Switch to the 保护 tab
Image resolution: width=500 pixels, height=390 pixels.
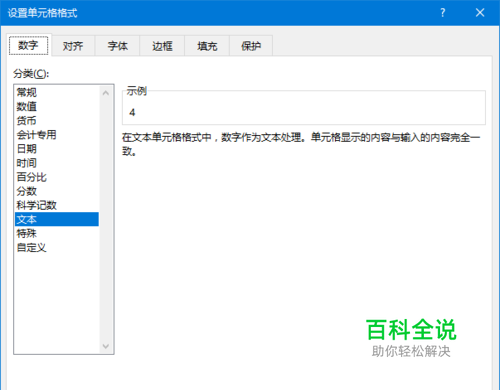pyautogui.click(x=251, y=46)
